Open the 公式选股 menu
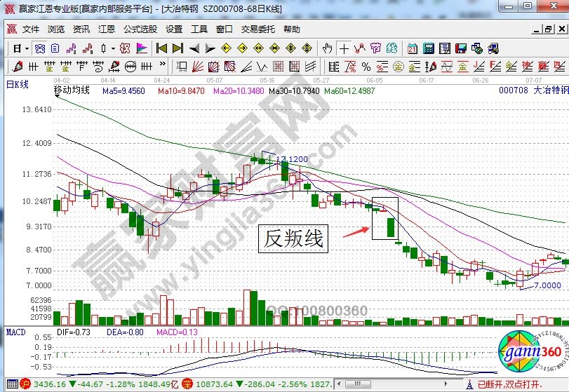Screen dimensions: 569x392 coord(140,29)
